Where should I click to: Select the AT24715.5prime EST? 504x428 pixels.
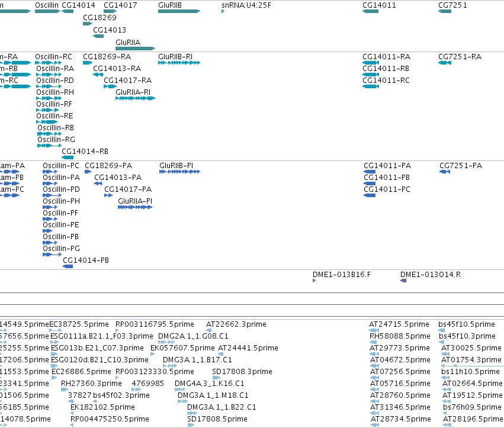tap(399, 324)
